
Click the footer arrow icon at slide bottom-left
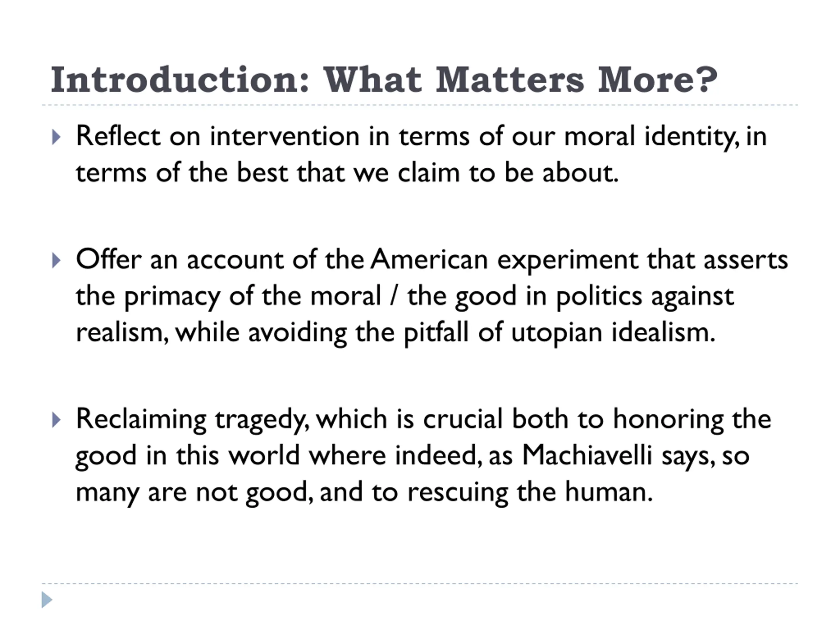coord(47,599)
